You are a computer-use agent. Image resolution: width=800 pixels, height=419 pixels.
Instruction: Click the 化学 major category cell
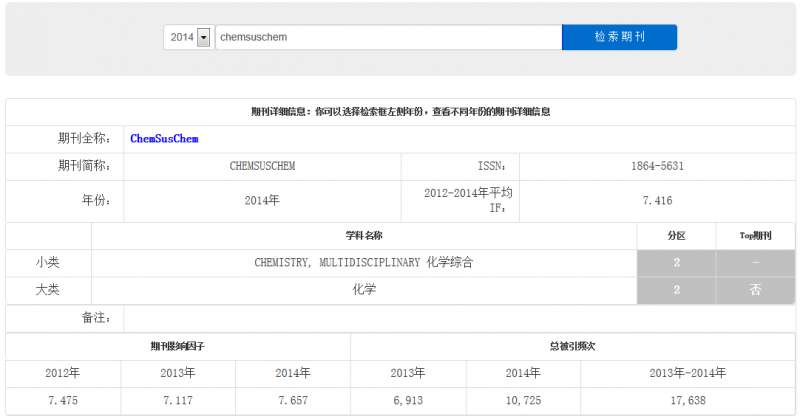[x=364, y=290]
